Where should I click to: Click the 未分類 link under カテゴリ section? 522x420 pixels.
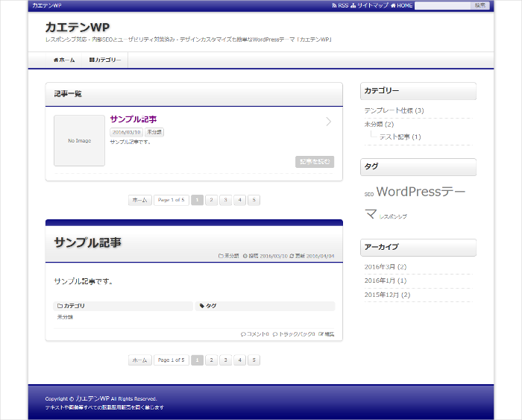65,317
